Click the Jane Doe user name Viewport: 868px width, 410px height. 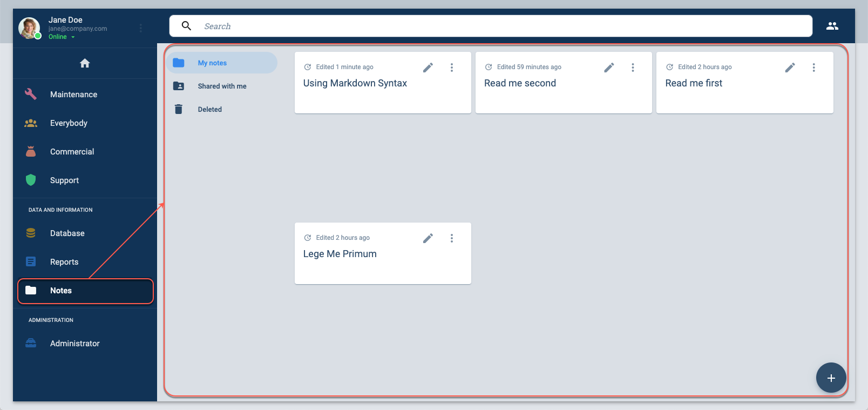(x=65, y=20)
